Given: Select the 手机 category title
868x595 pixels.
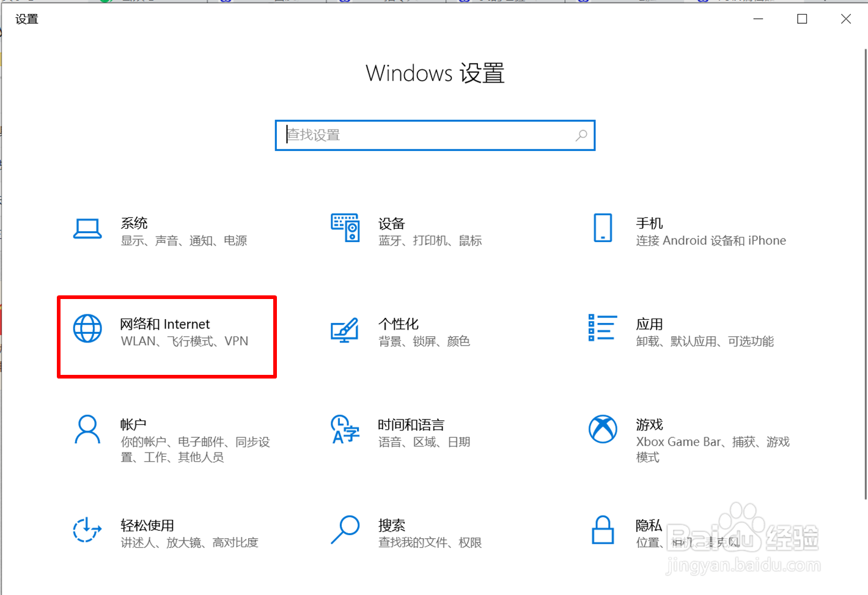Looking at the screenshot, I should 649,223.
